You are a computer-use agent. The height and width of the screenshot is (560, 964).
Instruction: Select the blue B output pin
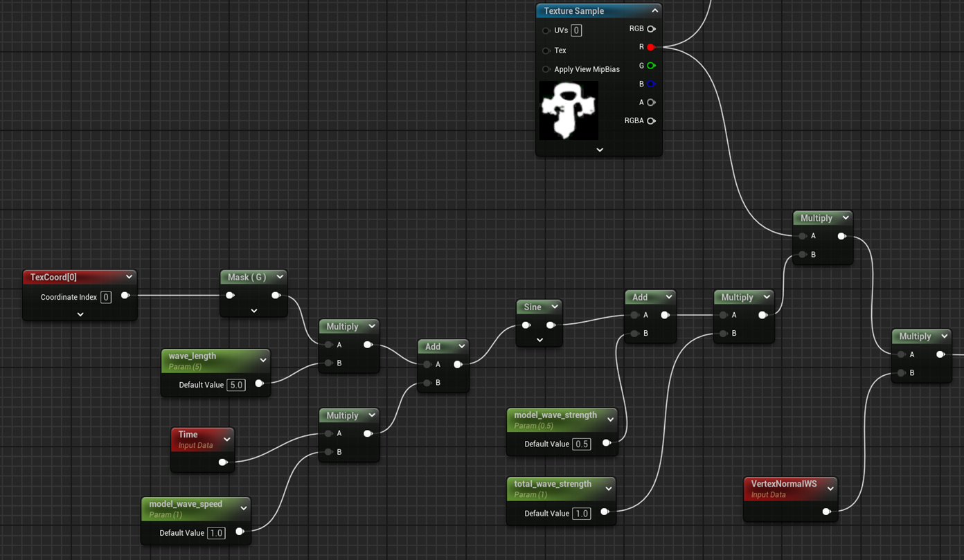651,84
